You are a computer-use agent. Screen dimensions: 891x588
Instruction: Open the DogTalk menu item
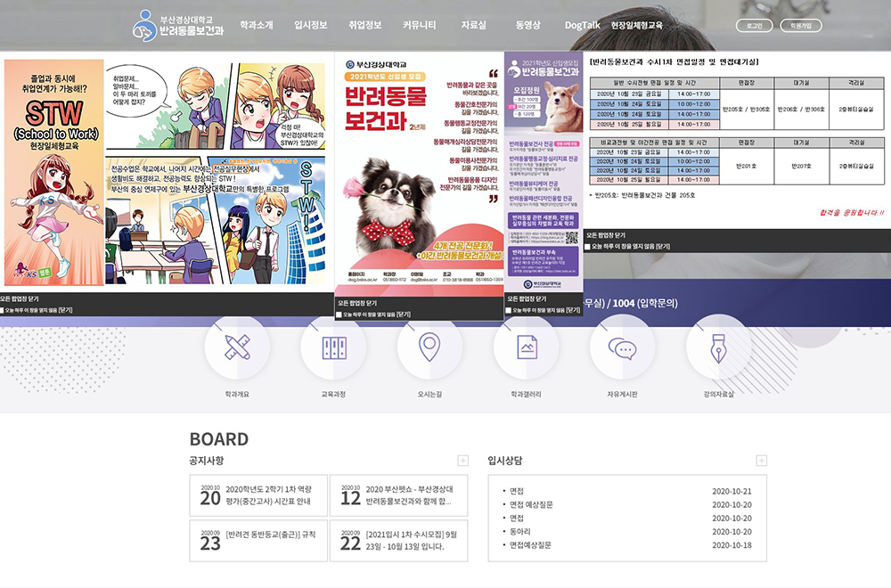click(583, 25)
